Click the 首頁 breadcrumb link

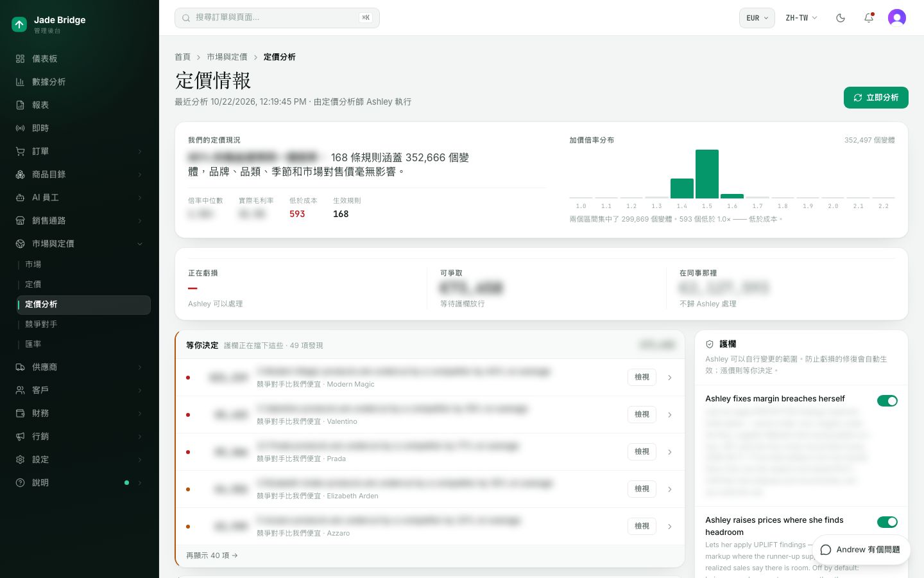(x=183, y=57)
